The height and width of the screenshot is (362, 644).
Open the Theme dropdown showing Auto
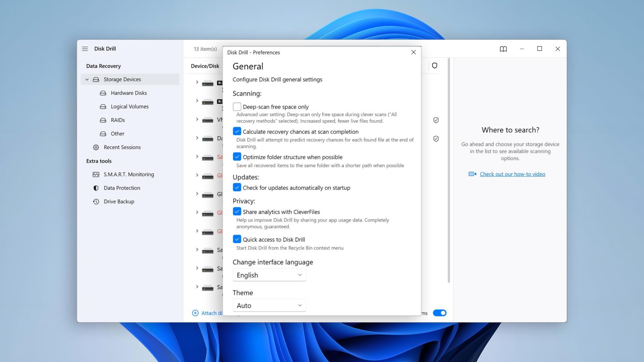269,305
